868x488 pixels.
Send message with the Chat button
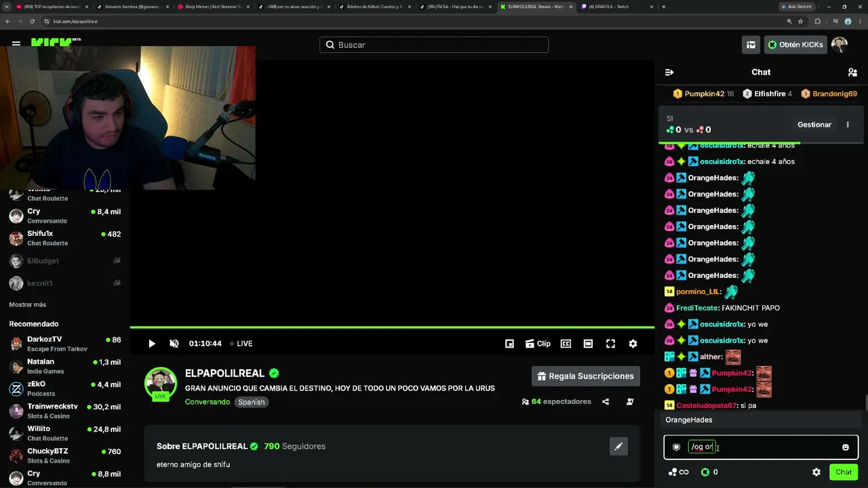(844, 472)
